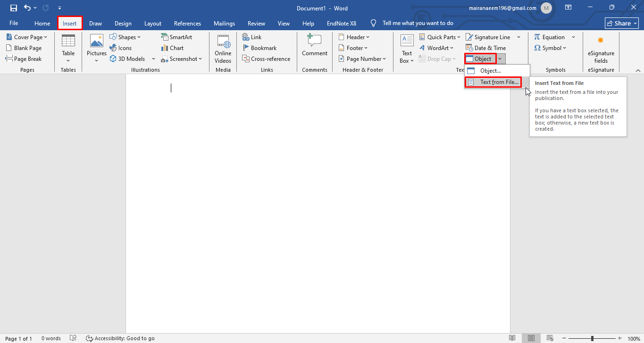Insert a Page Break

(x=24, y=59)
